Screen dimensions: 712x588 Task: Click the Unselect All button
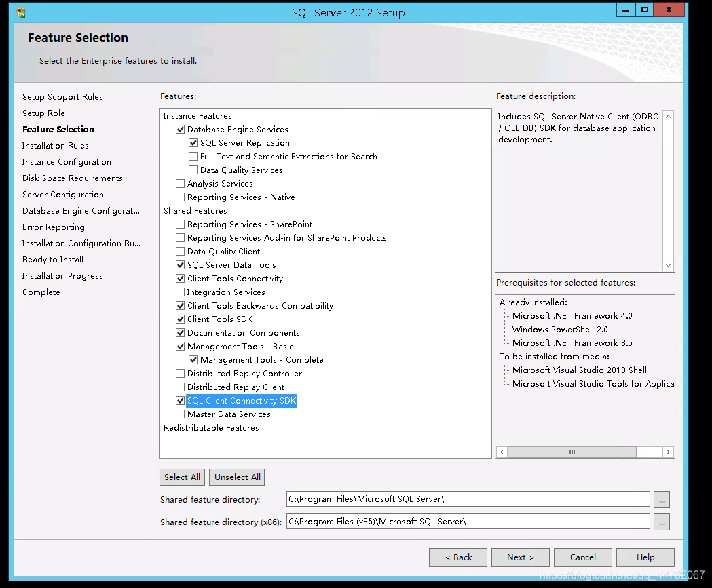[x=238, y=477]
